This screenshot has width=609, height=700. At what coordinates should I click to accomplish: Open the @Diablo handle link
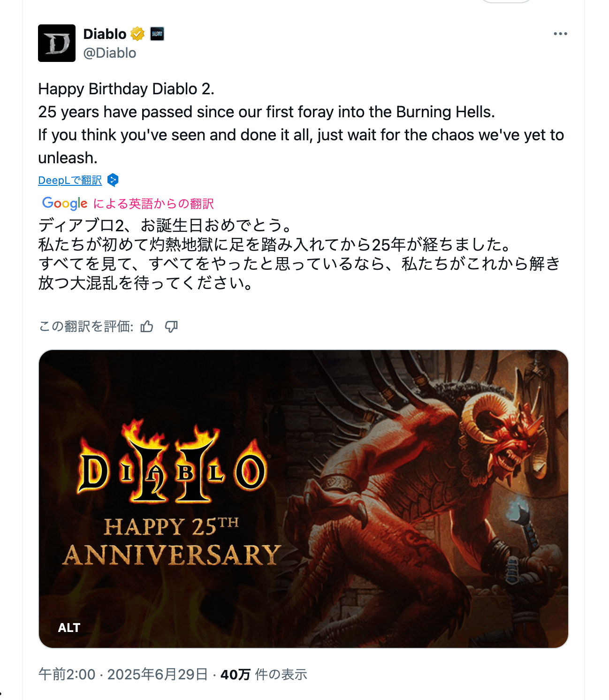pyautogui.click(x=110, y=53)
